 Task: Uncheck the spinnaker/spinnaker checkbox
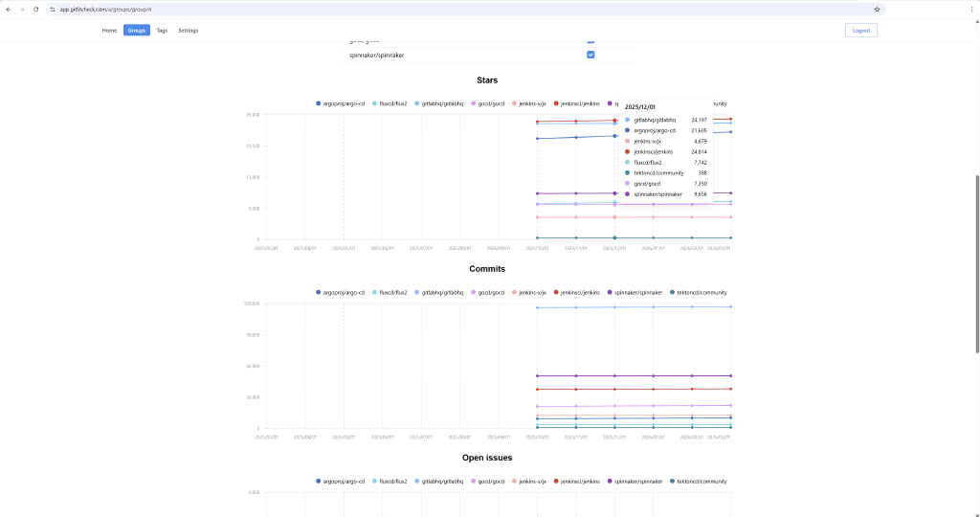[590, 55]
